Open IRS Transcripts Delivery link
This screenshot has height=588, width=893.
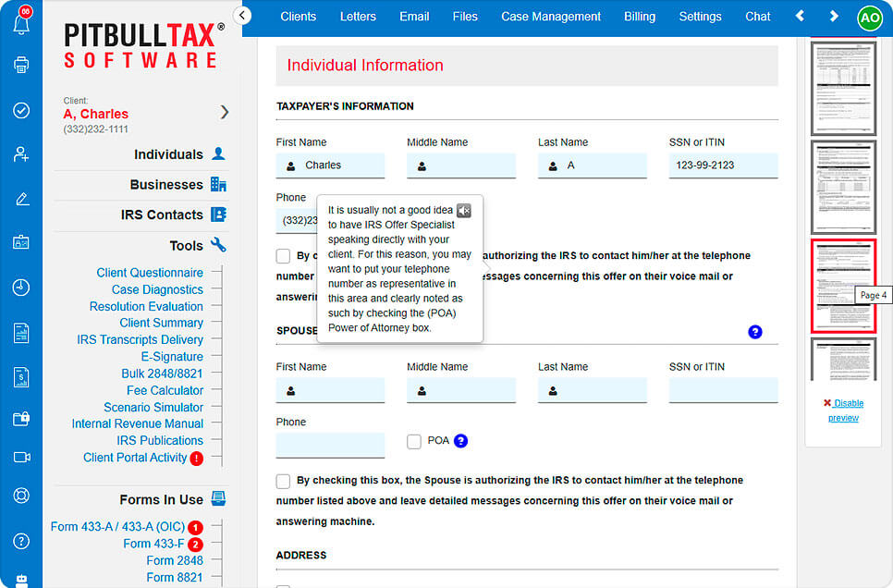pos(141,339)
